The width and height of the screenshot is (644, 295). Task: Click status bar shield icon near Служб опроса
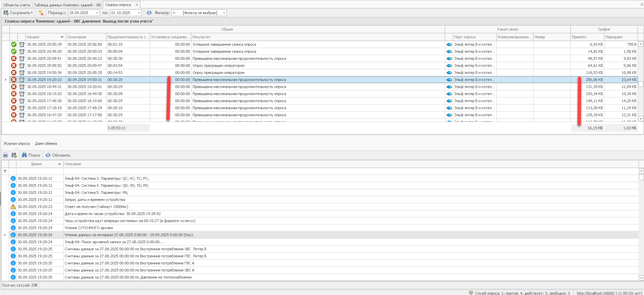[x=471, y=293]
